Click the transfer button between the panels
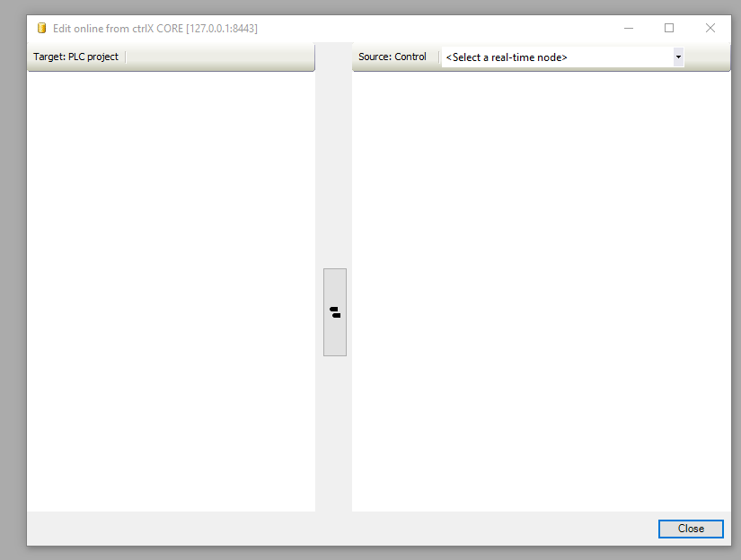741x560 pixels. click(x=335, y=312)
